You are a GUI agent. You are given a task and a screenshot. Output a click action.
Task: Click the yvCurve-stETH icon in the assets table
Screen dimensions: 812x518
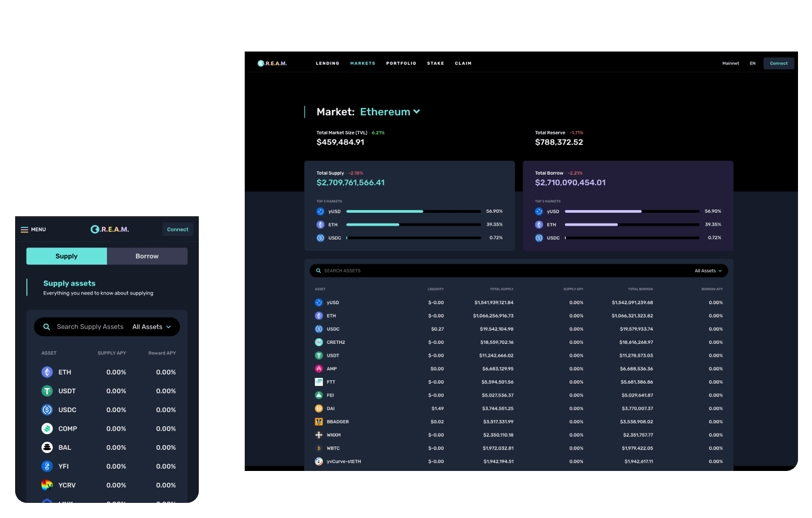click(x=319, y=461)
